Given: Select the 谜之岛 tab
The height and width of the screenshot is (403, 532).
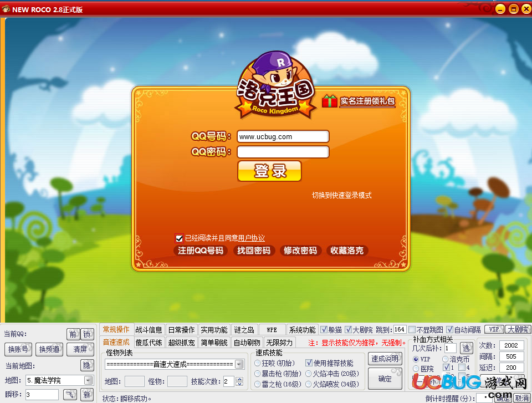Looking at the screenshot, I should tap(244, 330).
